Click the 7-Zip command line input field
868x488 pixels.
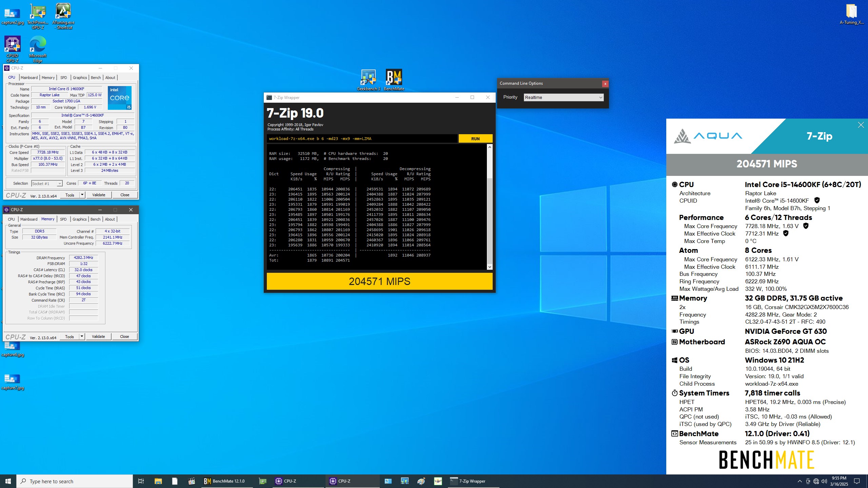pyautogui.click(x=362, y=139)
